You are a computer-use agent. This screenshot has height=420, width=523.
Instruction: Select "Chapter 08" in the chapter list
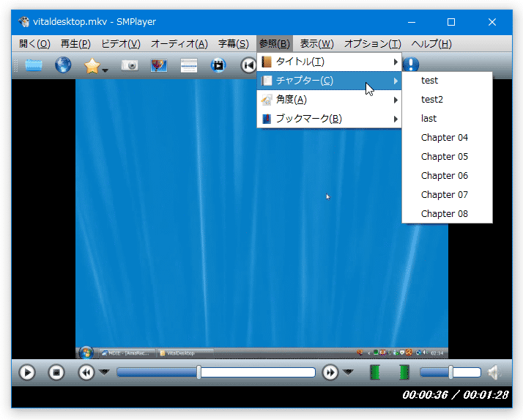[x=448, y=214]
